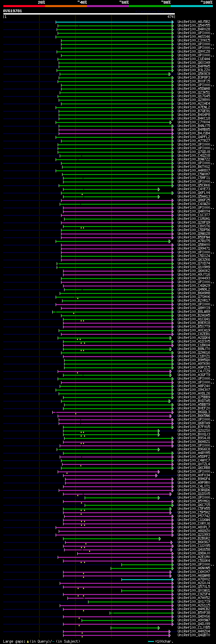Click the orange ~40% identity legend segment

(x=66, y=6)
